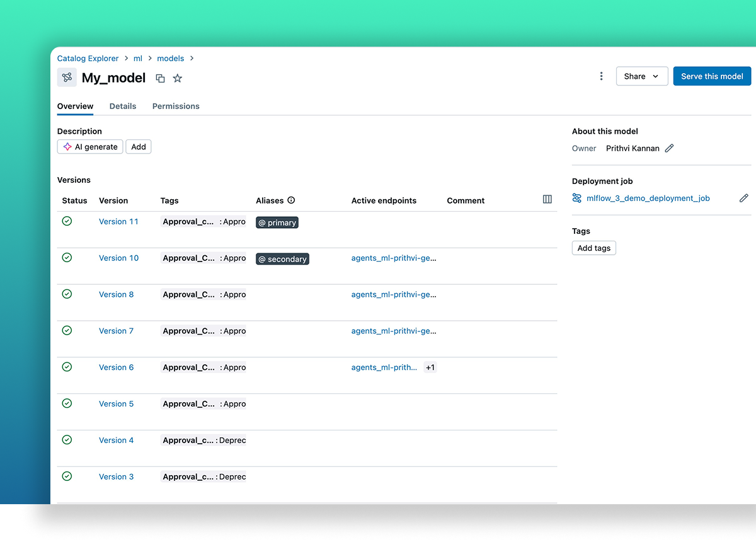Click the model flow icon beside My_model title

pos(67,77)
